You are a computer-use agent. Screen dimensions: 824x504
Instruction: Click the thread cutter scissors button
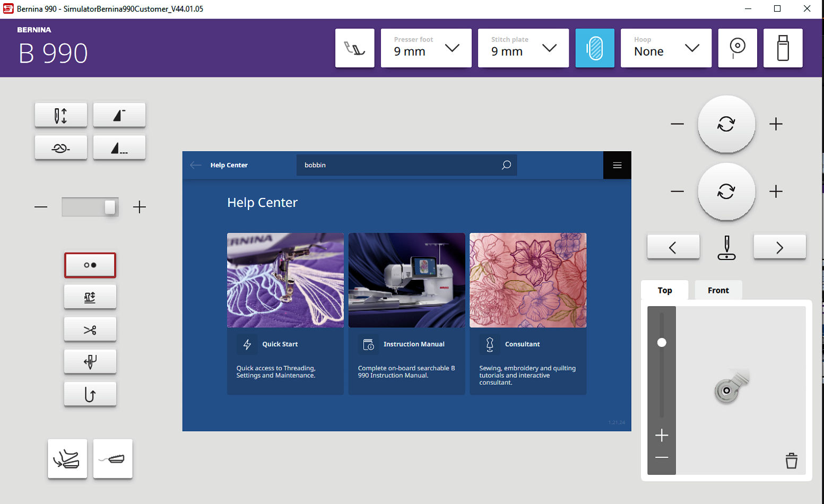(x=90, y=330)
